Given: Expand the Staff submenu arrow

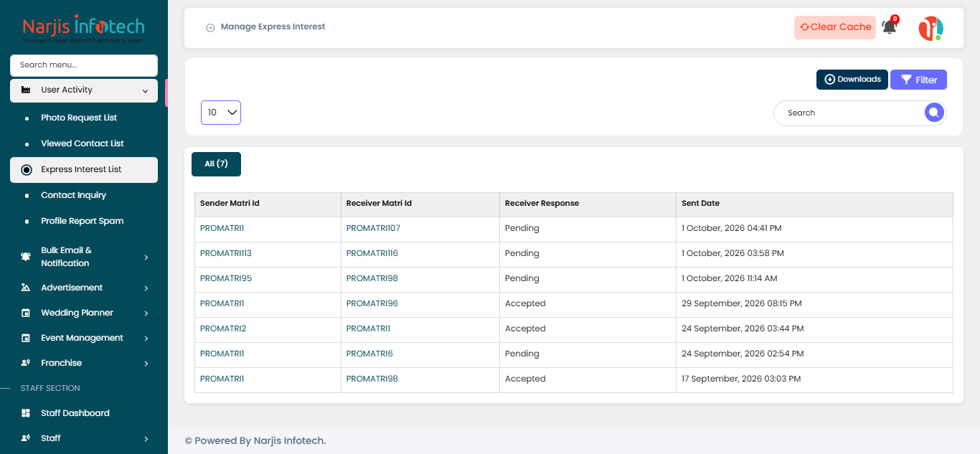Looking at the screenshot, I should tap(146, 438).
